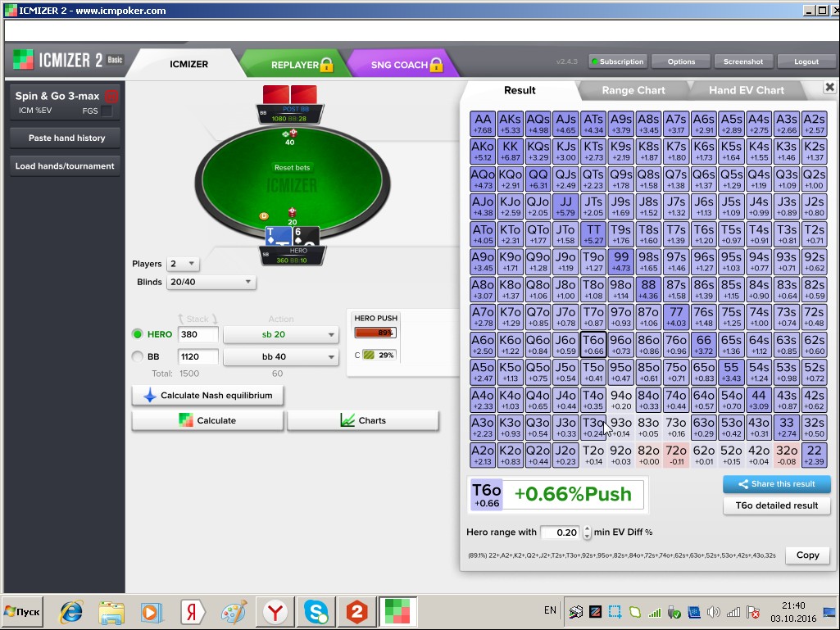Open Skype from the taskbar
The width and height of the screenshot is (840, 630).
[316, 612]
